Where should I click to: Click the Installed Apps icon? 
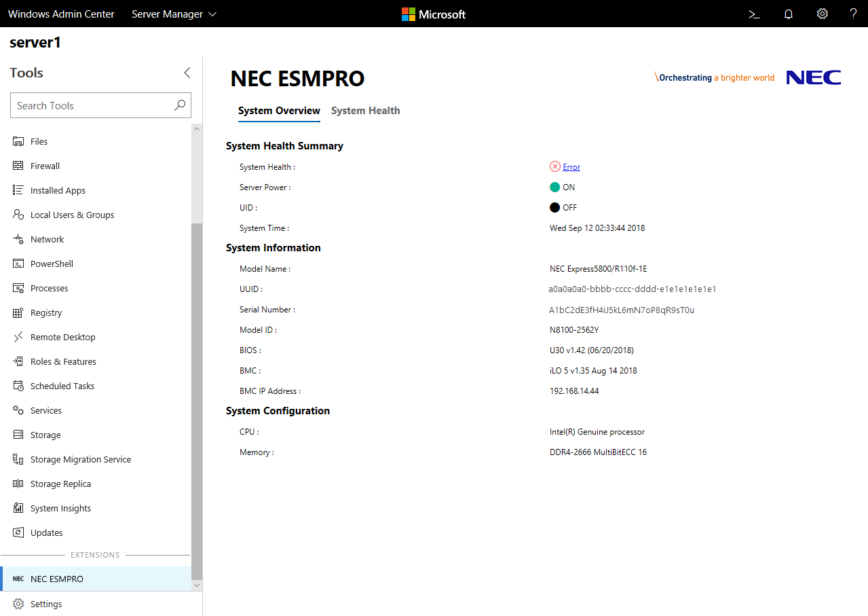coord(18,190)
